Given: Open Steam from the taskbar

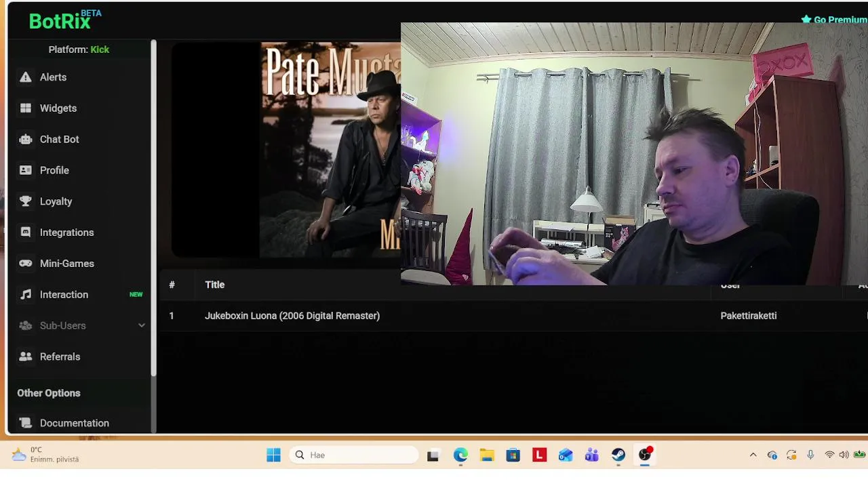Looking at the screenshot, I should point(618,455).
